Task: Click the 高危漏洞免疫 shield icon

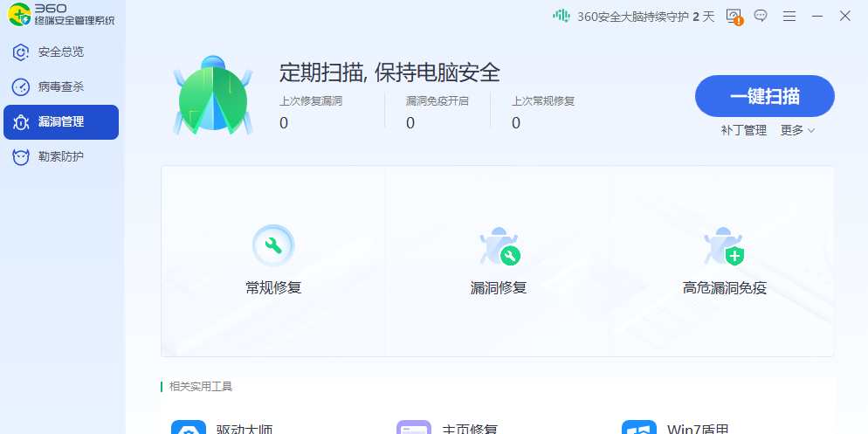Action: 724,248
